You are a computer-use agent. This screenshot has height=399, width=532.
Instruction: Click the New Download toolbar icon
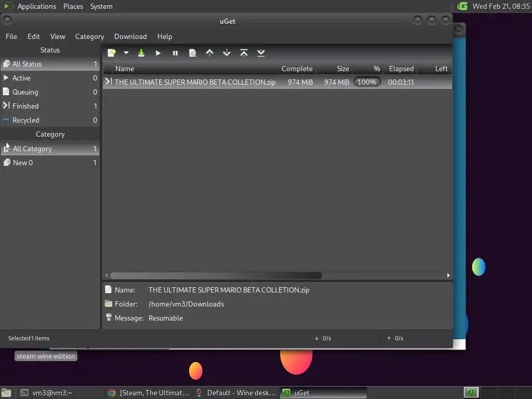coord(112,53)
